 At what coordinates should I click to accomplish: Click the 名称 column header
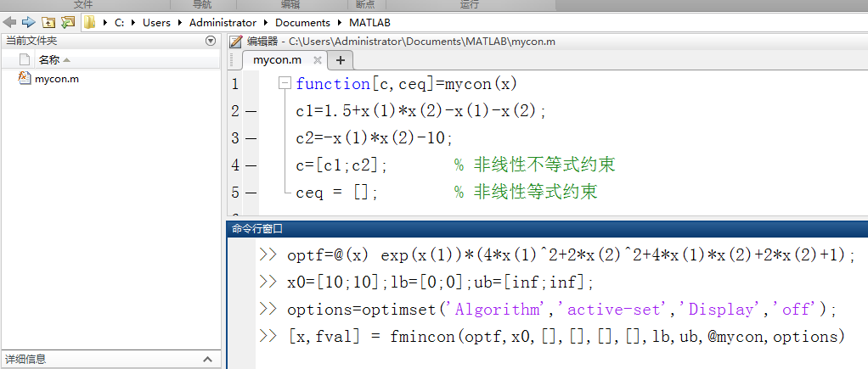point(49,59)
